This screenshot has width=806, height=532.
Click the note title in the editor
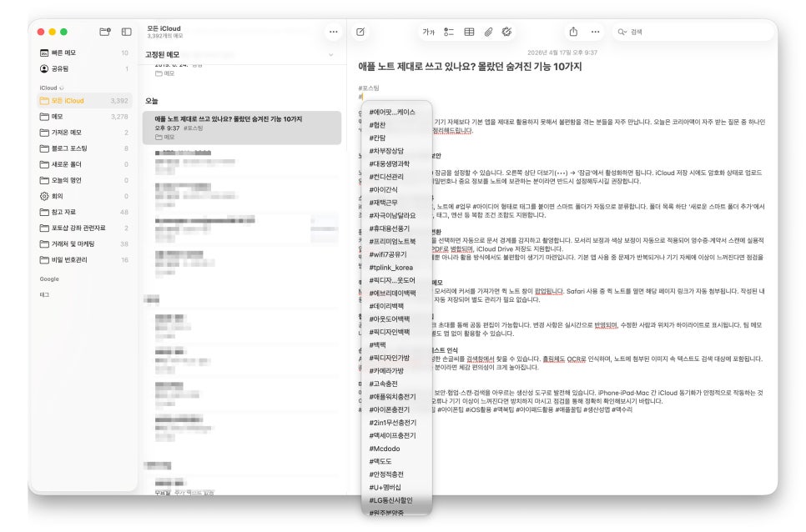[x=470, y=66]
